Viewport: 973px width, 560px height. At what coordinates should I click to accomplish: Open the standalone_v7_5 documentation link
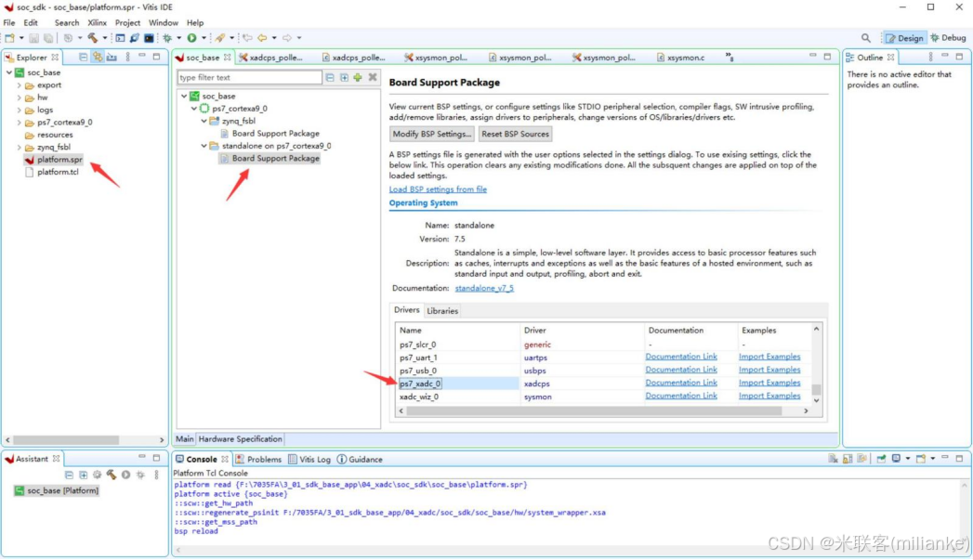pyautogui.click(x=484, y=289)
